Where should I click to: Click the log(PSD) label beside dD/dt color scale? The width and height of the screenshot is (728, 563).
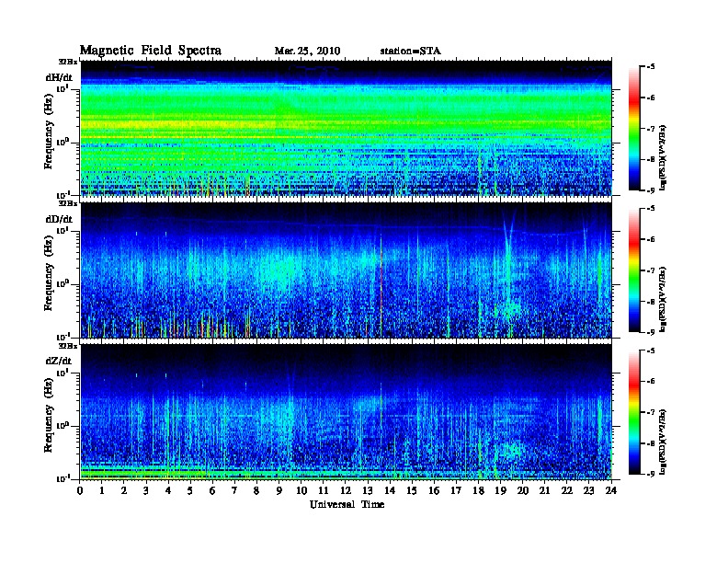(663, 298)
